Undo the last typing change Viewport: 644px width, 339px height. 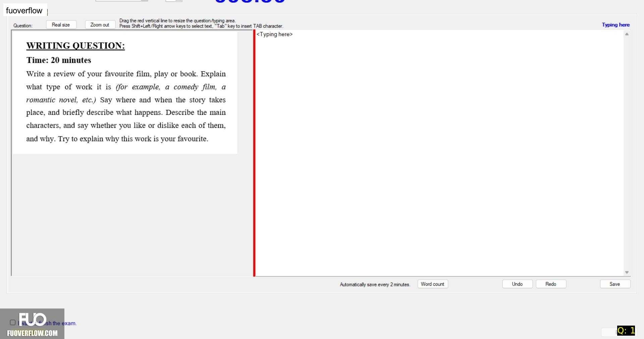[x=518, y=284]
